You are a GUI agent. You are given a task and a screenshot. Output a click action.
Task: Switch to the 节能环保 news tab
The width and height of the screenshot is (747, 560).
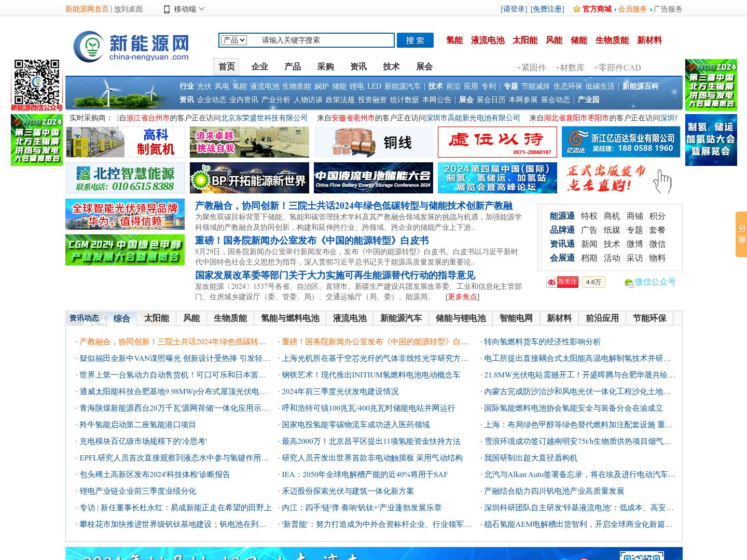click(x=649, y=318)
